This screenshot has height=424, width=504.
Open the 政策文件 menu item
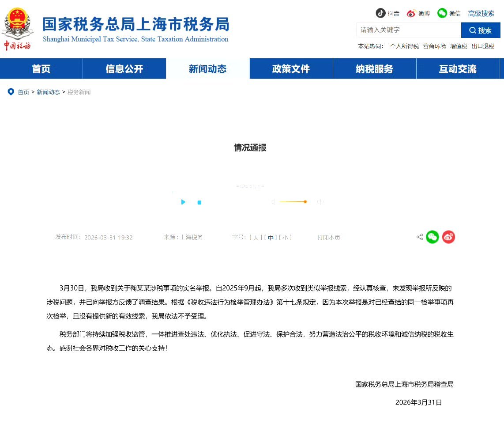291,69
